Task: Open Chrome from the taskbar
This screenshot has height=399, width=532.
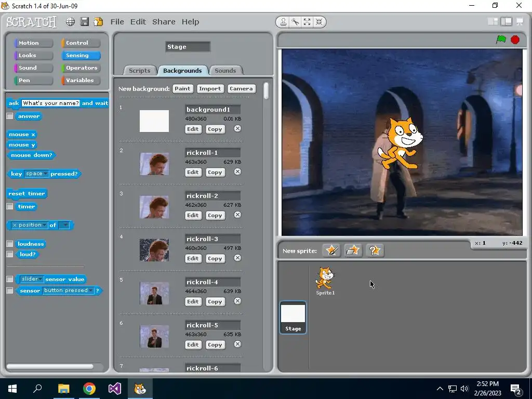Action: point(89,389)
